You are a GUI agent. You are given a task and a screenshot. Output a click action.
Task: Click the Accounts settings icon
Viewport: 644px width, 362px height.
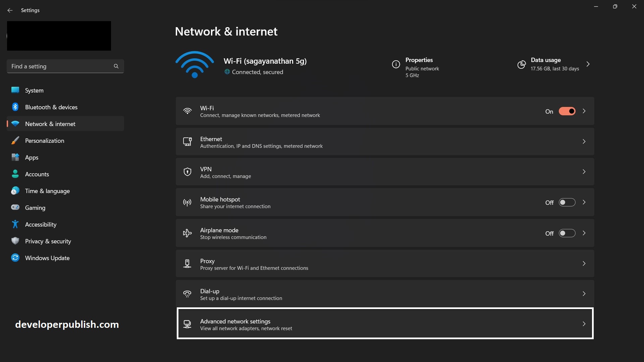(15, 174)
